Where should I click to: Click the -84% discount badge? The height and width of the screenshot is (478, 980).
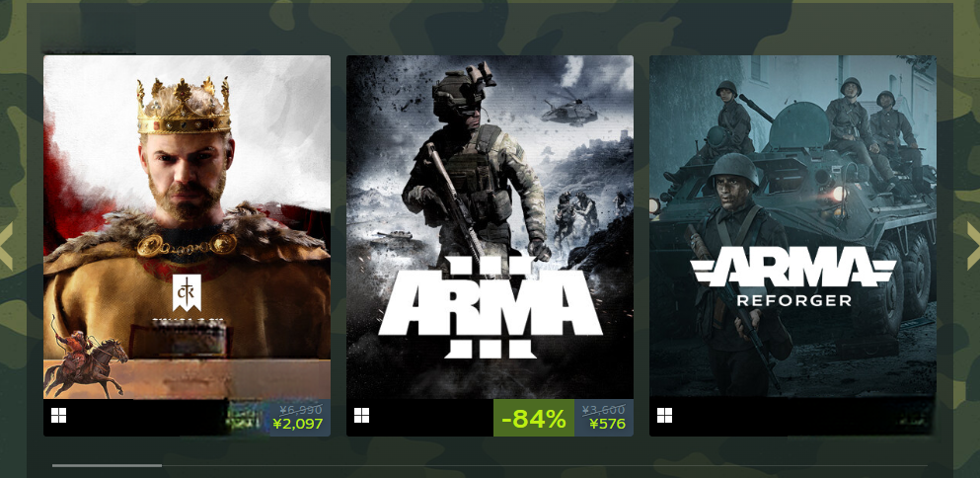click(x=534, y=418)
